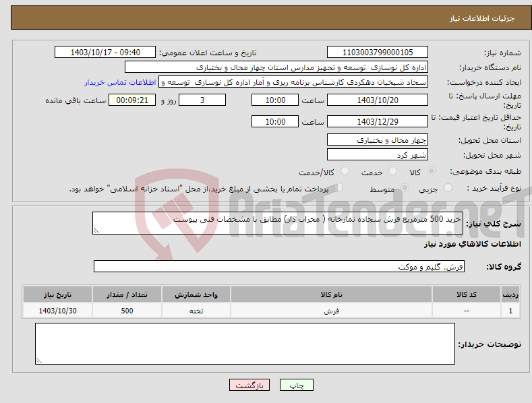Image resolution: width=532 pixels, height=403 pixels.
Task: Select the جزیی purchase type radio
Action: (x=448, y=187)
